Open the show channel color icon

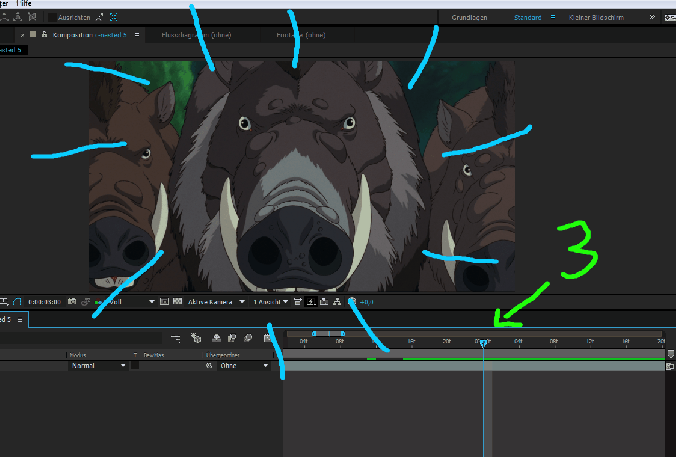pos(98,302)
